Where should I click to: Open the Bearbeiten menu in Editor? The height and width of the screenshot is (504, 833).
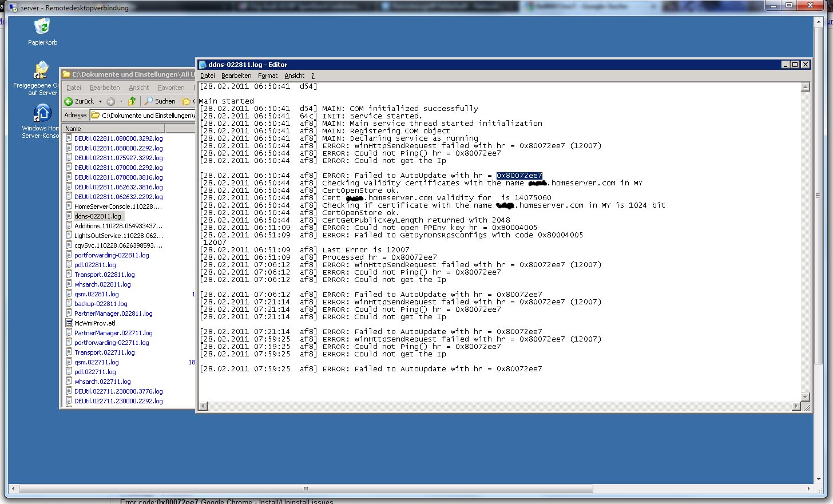[236, 76]
